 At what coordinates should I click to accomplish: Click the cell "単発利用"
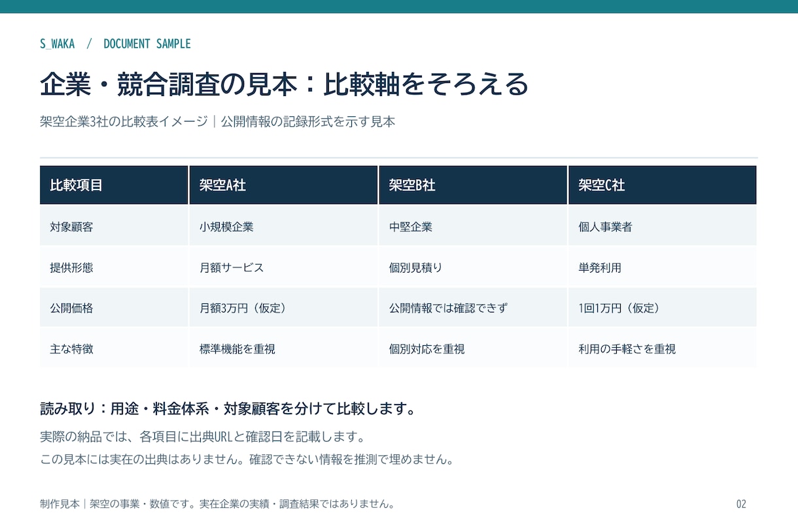point(662,267)
